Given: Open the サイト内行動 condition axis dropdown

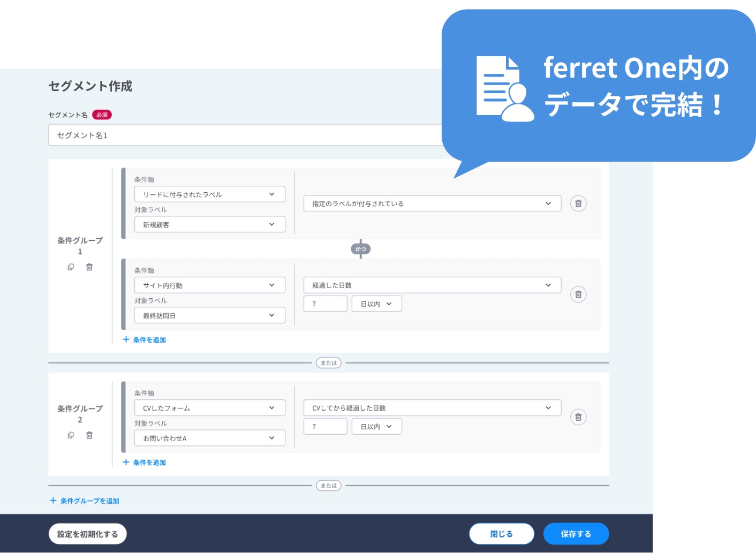Looking at the screenshot, I should click(x=209, y=285).
